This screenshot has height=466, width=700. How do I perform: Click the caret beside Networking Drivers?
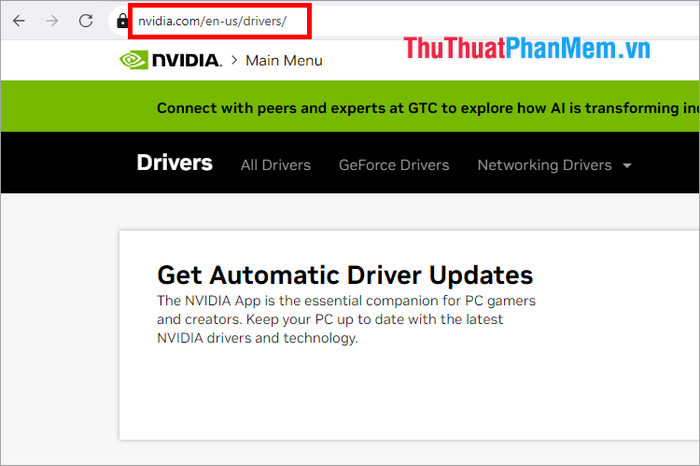[x=627, y=166]
